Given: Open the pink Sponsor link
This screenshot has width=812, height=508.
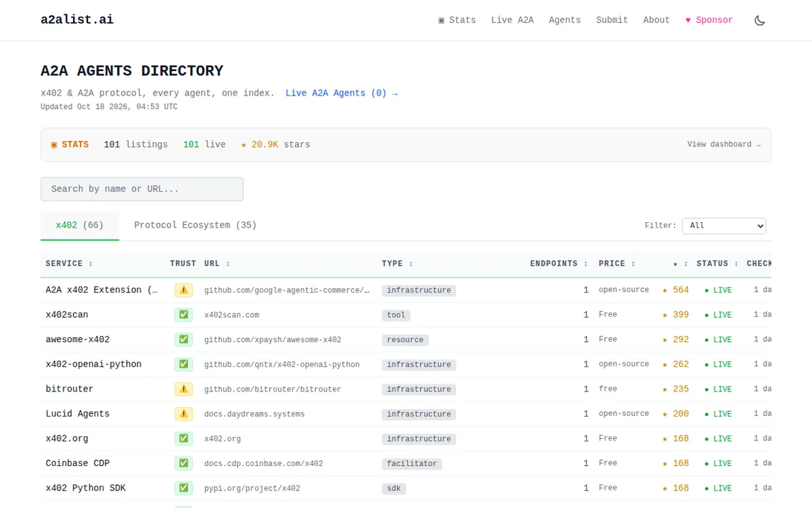Looking at the screenshot, I should tap(709, 20).
